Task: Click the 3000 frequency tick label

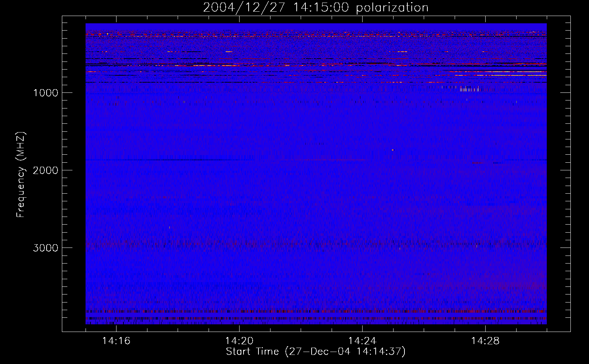Action: click(x=46, y=248)
